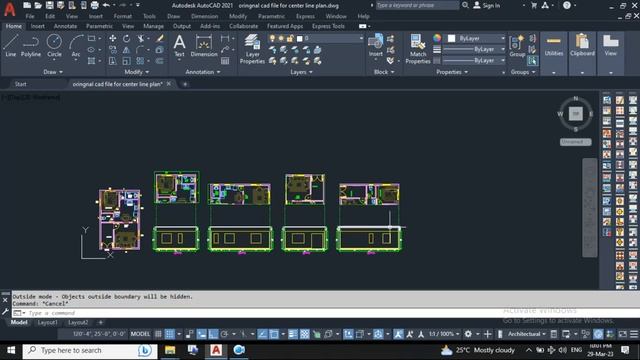The image size is (640, 360).
Task: Open the Start tab
Action: click(20, 84)
